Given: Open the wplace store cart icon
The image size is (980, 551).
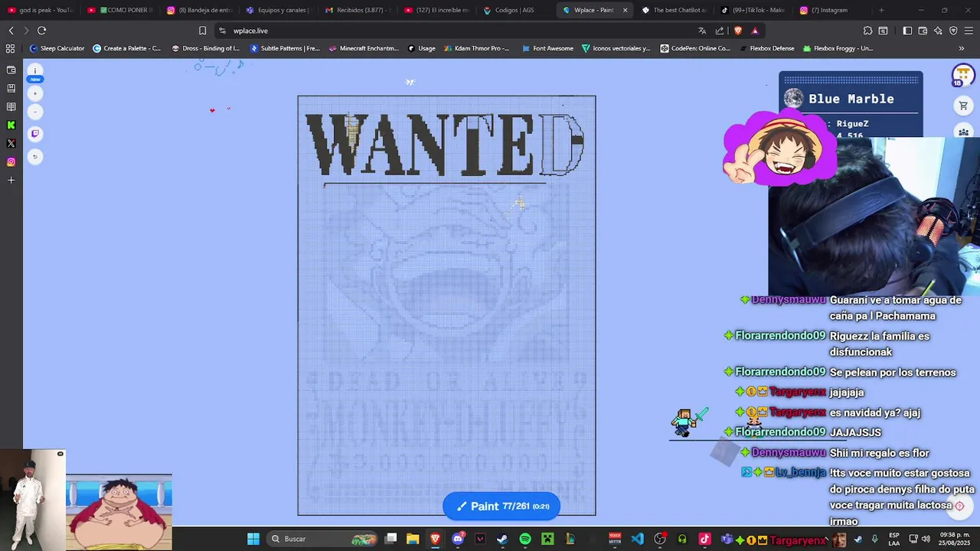Looking at the screenshot, I should (963, 106).
